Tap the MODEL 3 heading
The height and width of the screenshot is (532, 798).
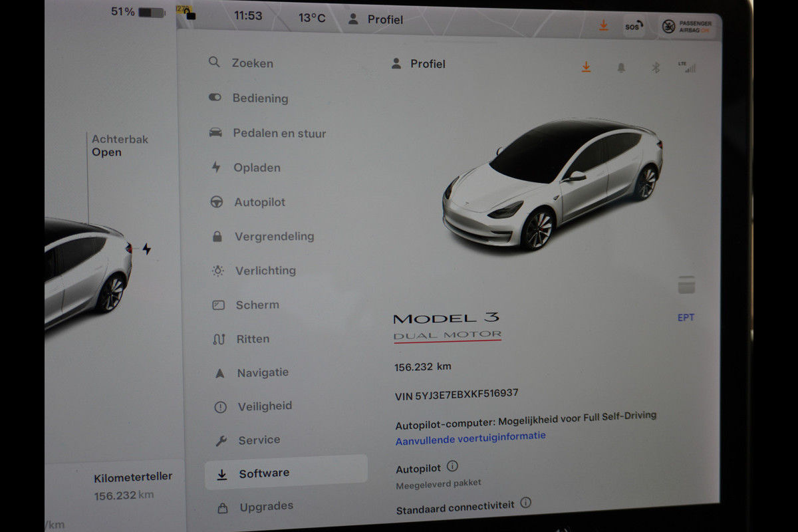[446, 319]
